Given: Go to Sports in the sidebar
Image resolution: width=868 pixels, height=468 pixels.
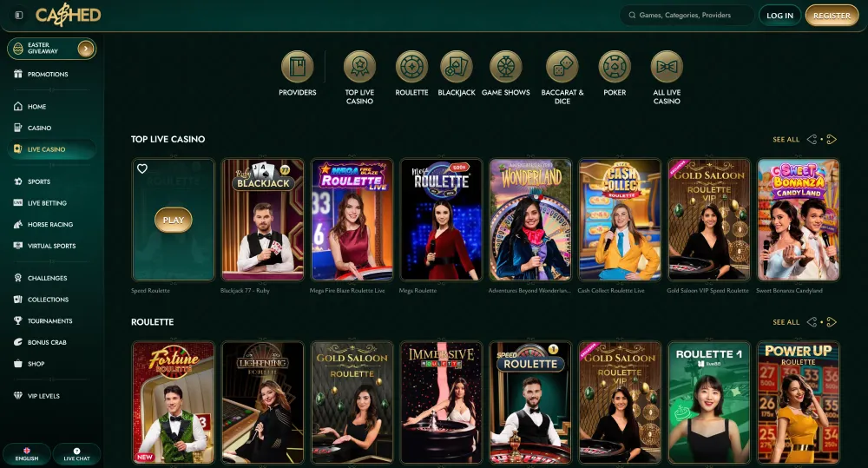Looking at the screenshot, I should pyautogui.click(x=39, y=181).
